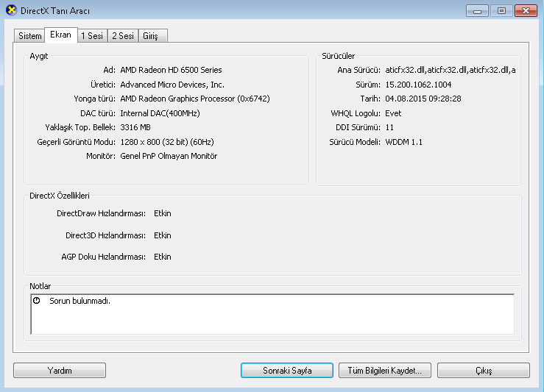Viewport: 544px width, 392px height.
Task: Click the 'Yonga türü:' label
Action: (x=94, y=99)
